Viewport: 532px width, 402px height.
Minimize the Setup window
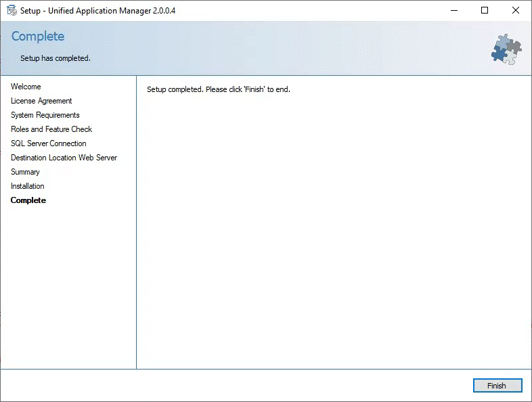[454, 11]
